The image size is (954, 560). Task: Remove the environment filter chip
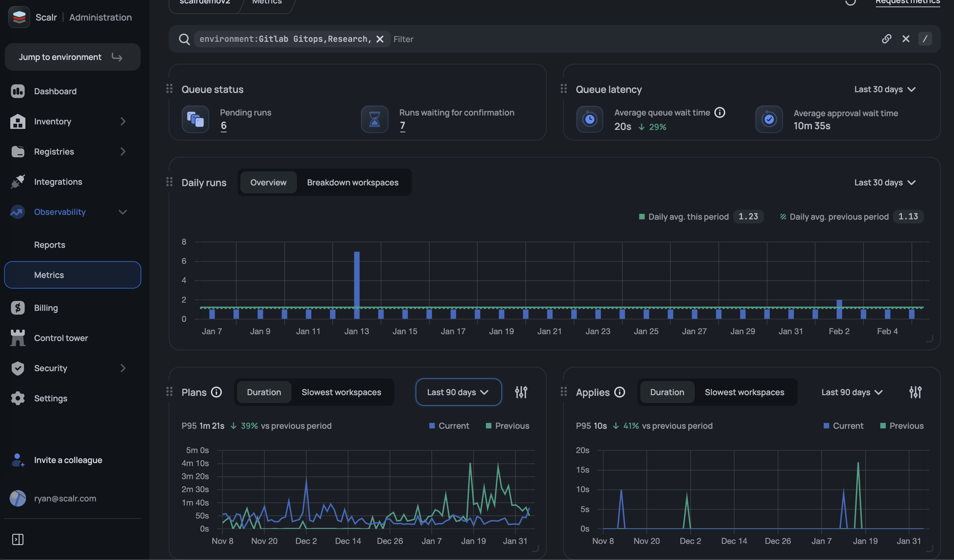(x=380, y=39)
